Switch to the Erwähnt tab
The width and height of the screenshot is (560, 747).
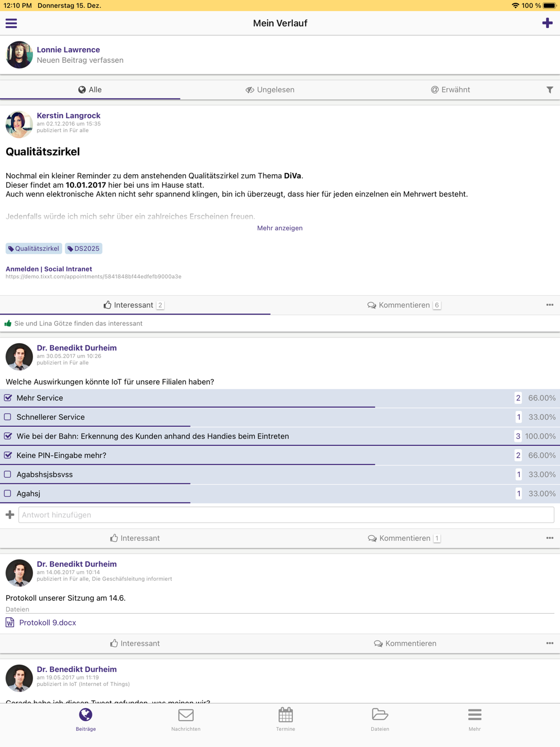coord(450,90)
